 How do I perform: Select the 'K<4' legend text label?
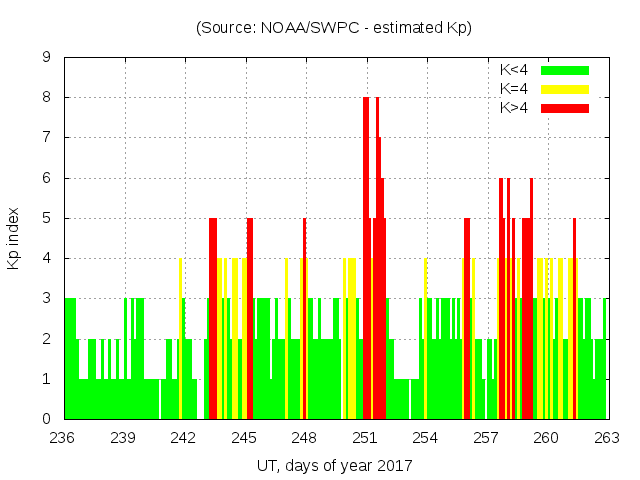click(x=514, y=70)
